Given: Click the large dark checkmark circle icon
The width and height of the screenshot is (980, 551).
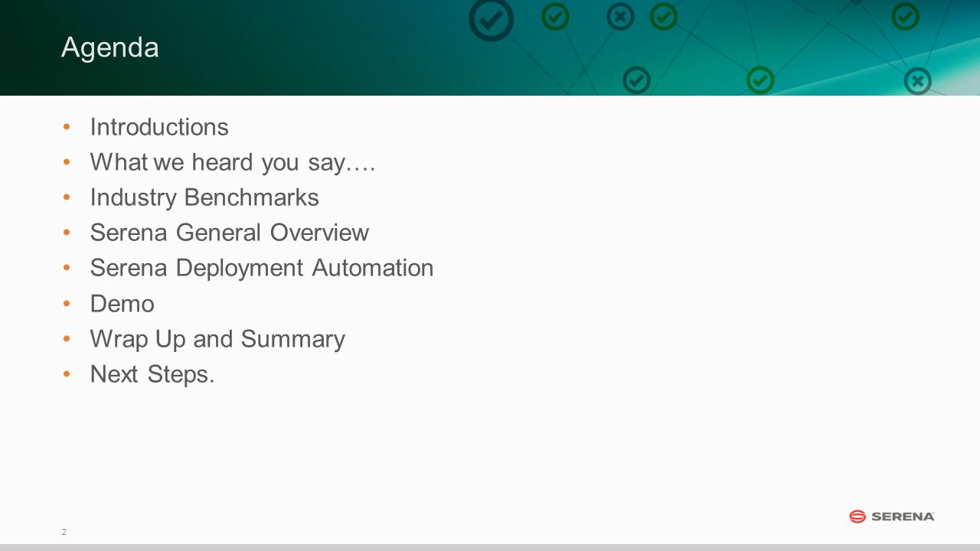Looking at the screenshot, I should click(x=491, y=19).
